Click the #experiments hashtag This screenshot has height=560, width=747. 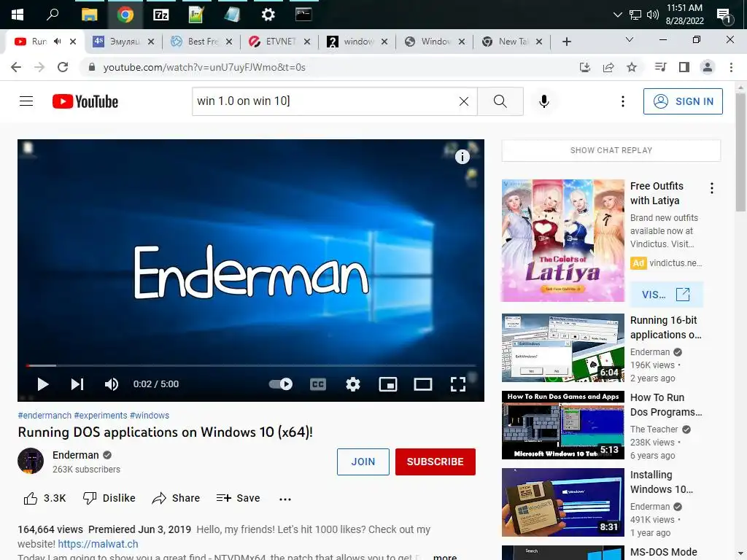pyautogui.click(x=101, y=415)
